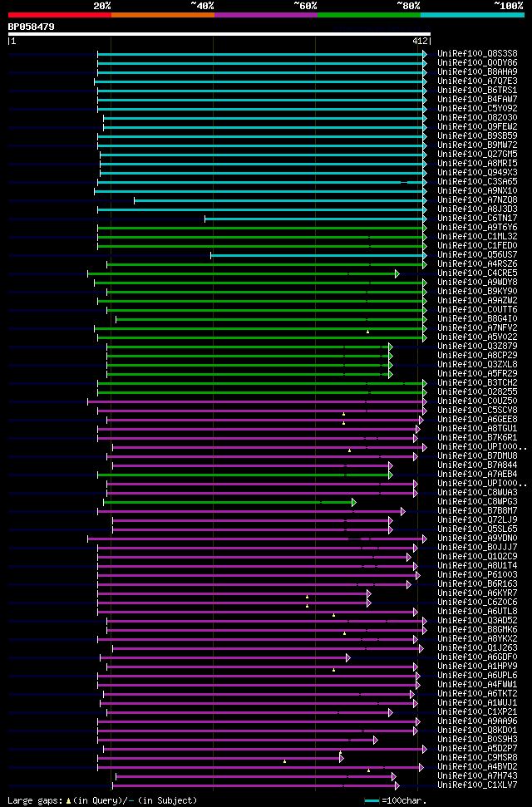Click the green alignment bar for UniRef100_A7AEB4
The image size is (532, 807).
pos(244,475)
